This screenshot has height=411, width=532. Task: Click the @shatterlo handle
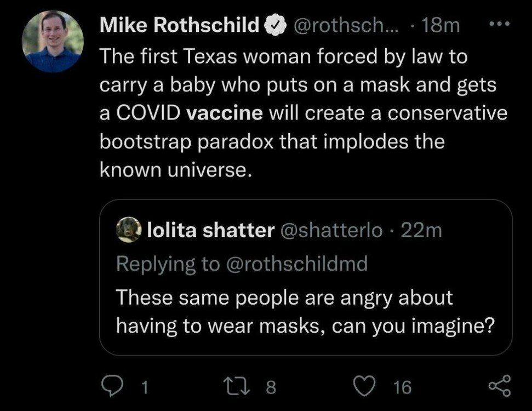pyautogui.click(x=331, y=231)
